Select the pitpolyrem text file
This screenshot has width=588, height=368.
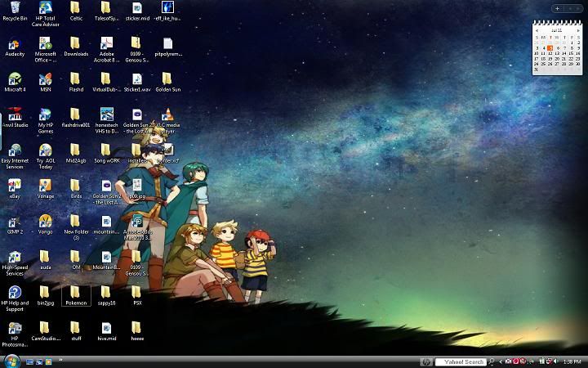[168, 47]
